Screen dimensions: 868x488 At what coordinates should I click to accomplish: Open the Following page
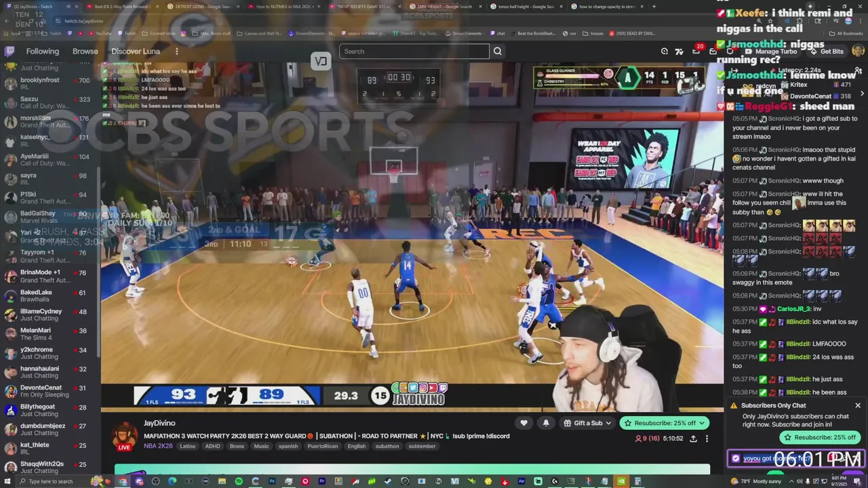click(x=42, y=52)
